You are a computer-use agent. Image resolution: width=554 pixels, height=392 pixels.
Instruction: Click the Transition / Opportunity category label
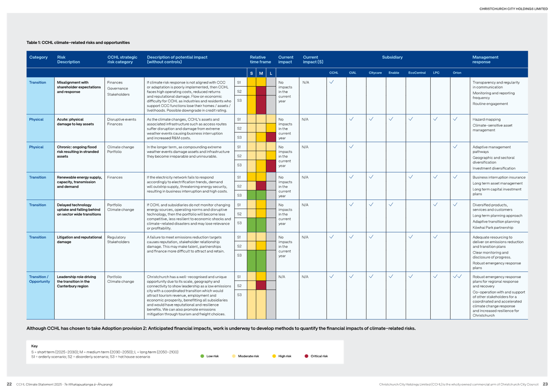(x=39, y=279)
